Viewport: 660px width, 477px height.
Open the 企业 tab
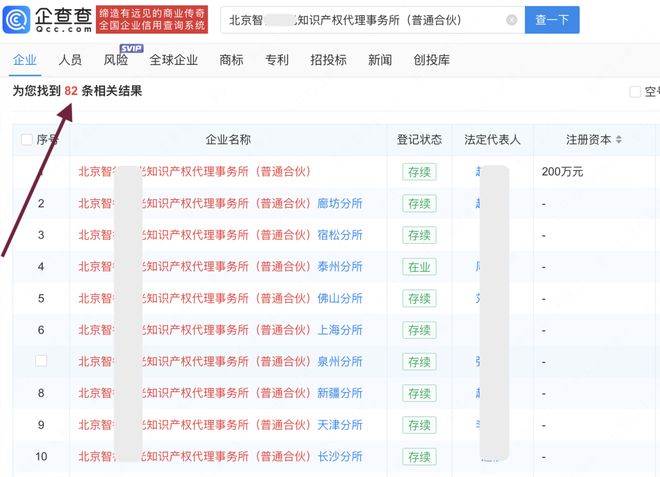(25, 60)
